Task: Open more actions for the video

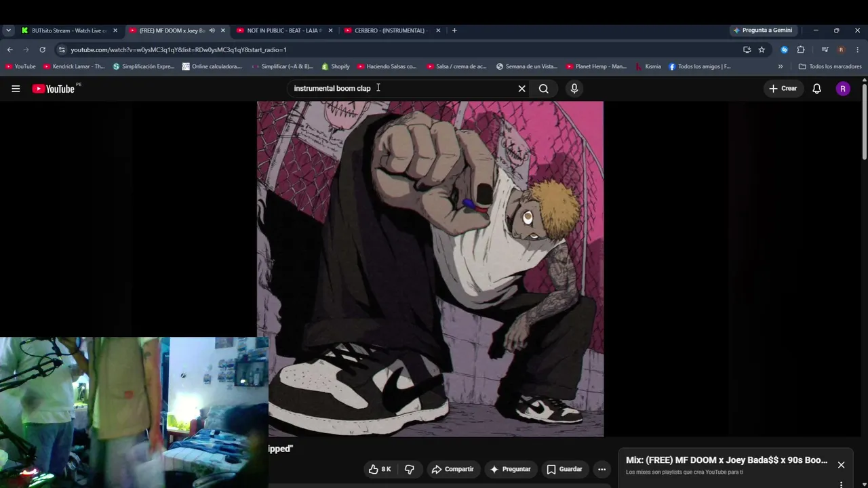Action: (x=601, y=469)
